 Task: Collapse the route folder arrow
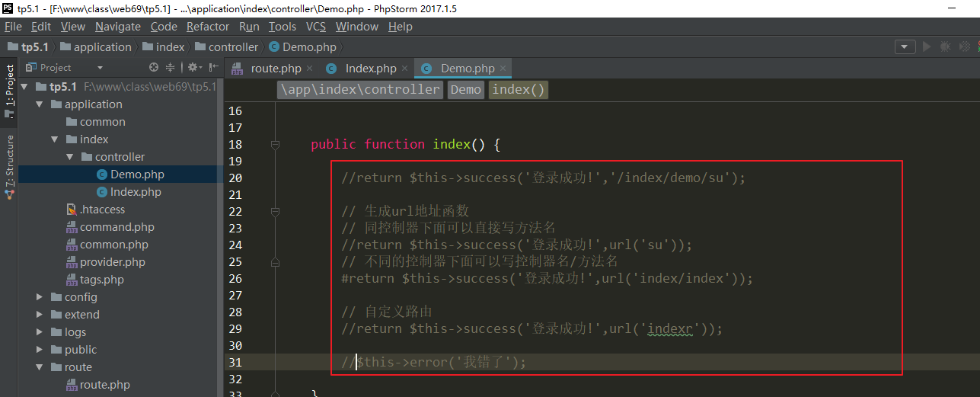(x=39, y=367)
